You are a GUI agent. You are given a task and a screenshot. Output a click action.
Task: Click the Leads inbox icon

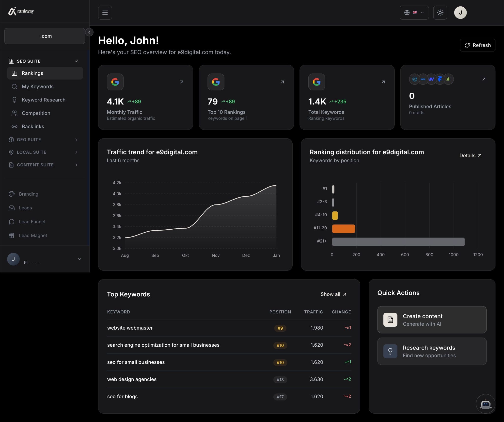click(x=12, y=208)
